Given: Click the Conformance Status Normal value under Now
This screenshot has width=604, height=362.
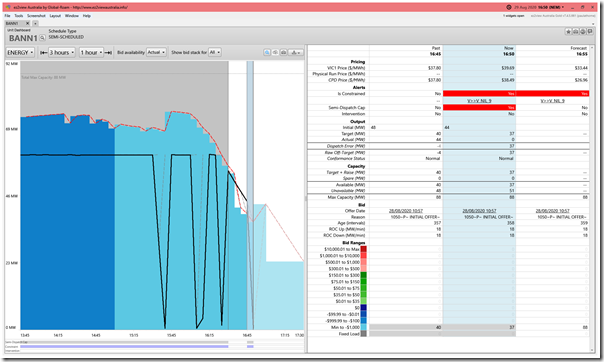Looking at the screenshot, I should click(x=506, y=158).
